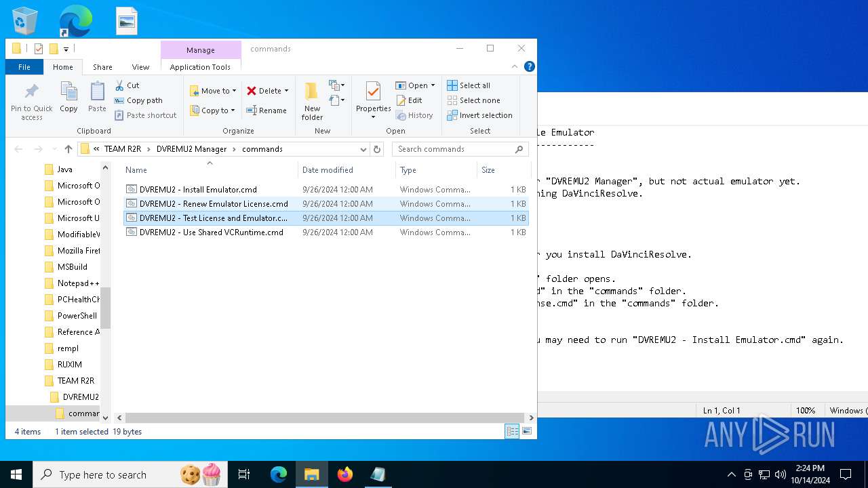Click the Paste ribbon icon

pos(97,97)
